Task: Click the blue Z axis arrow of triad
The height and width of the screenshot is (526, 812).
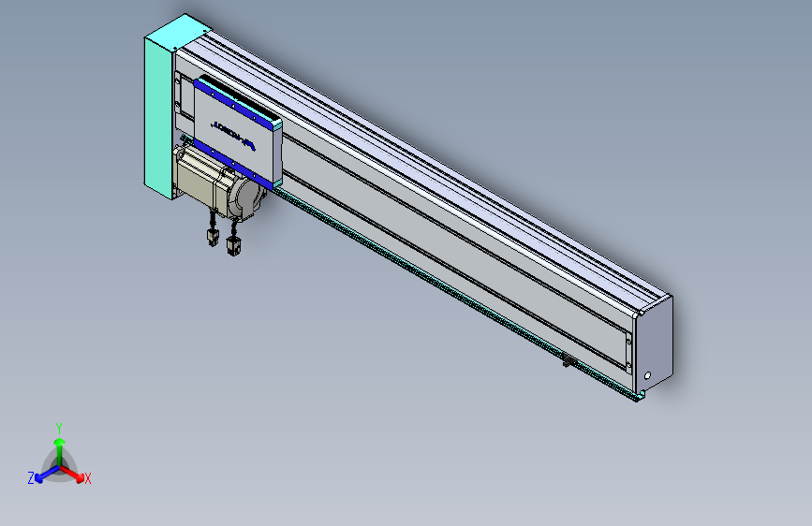Action: point(46,475)
